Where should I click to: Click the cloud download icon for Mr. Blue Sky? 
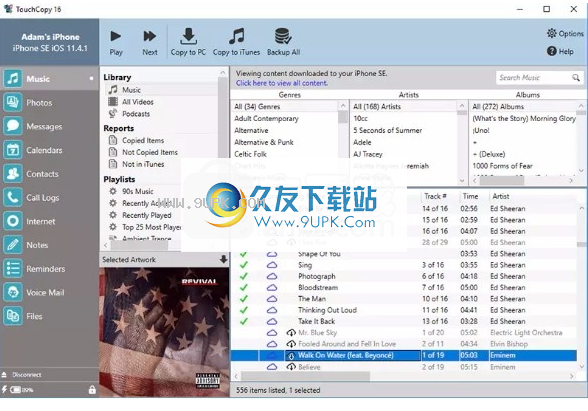291,333
